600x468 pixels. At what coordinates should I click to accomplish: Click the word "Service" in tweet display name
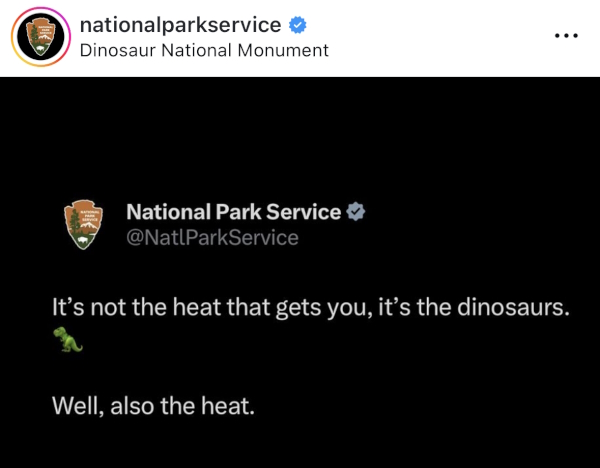click(x=303, y=212)
